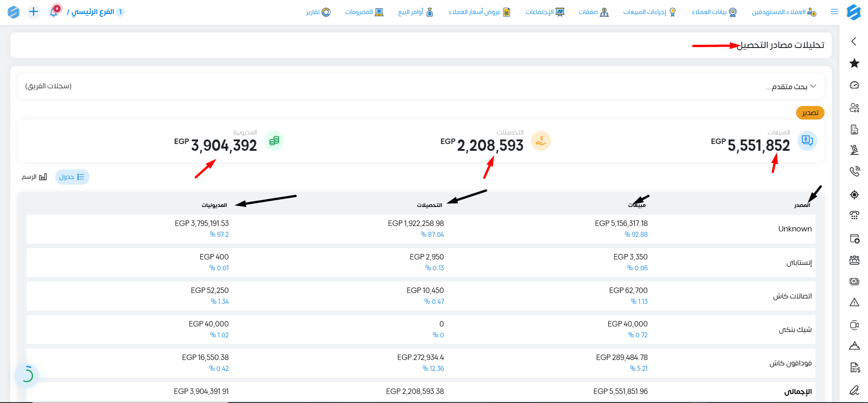This screenshot has width=868, height=403.
Task: Open the warning triangle icon in the sidebar
Action: click(x=854, y=302)
